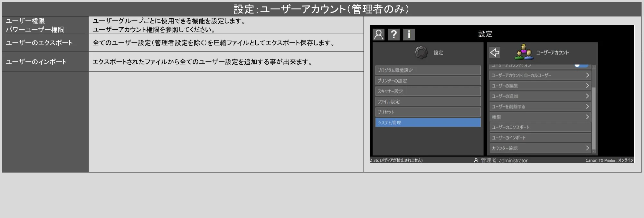Click the admin person icon in status bar
The width and height of the screenshot is (644, 218).
[476, 160]
